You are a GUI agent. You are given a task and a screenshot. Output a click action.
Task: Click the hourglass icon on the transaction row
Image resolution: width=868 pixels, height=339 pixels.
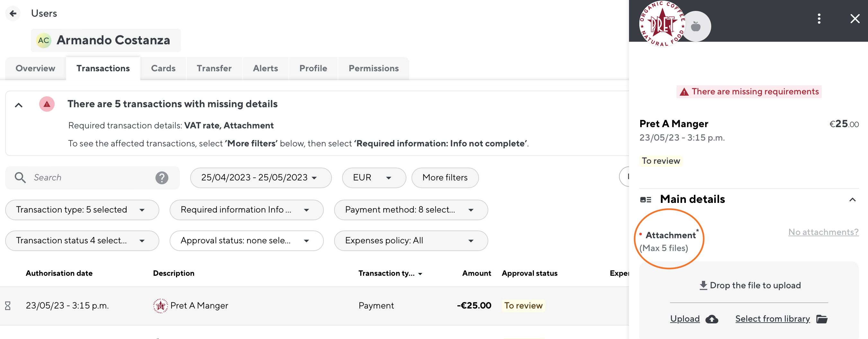tap(7, 306)
